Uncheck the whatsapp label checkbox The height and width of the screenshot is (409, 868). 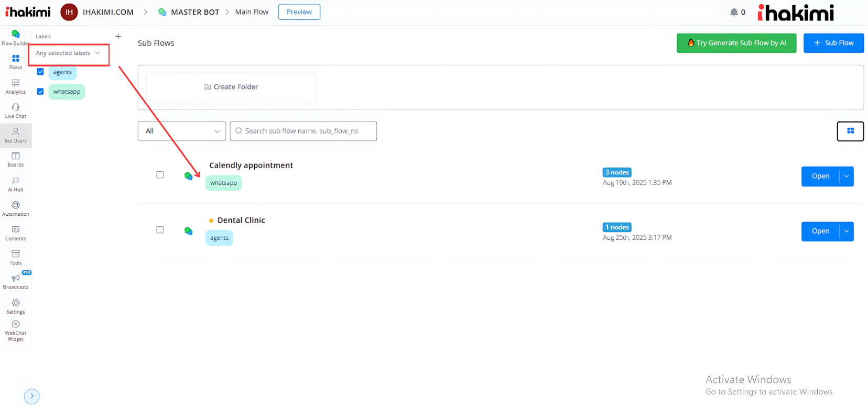(x=40, y=92)
